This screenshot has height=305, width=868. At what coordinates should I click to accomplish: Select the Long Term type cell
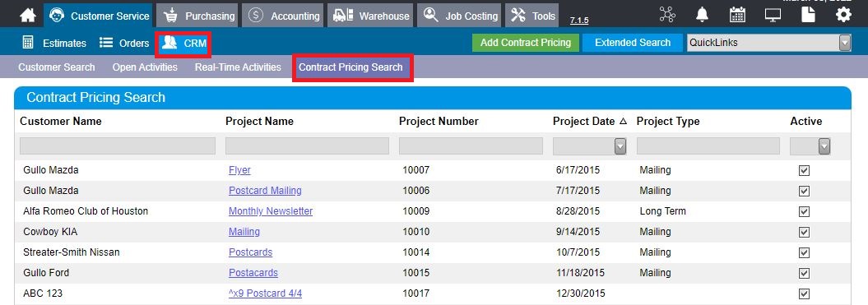click(662, 211)
